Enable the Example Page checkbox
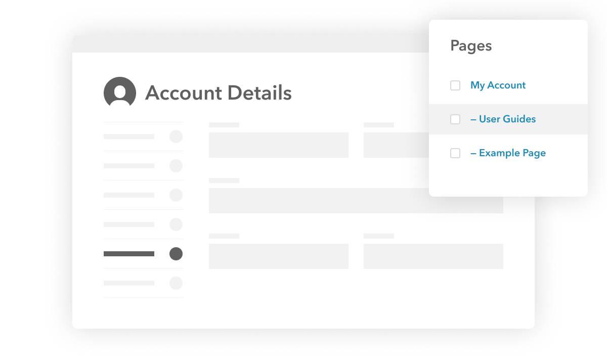 [455, 153]
